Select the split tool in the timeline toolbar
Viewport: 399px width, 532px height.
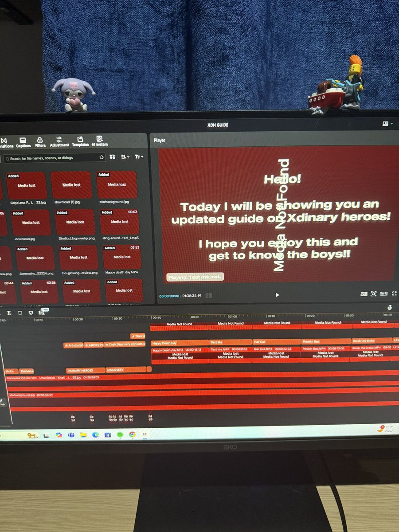[9, 313]
